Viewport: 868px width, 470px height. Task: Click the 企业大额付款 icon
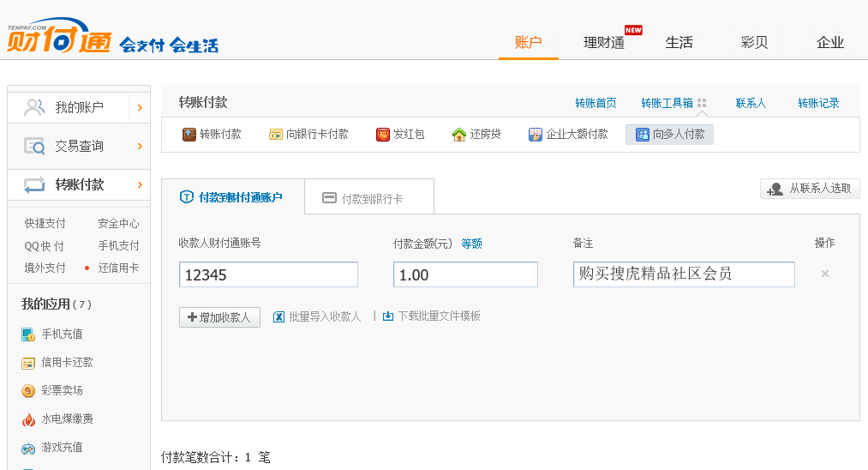pyautogui.click(x=536, y=135)
